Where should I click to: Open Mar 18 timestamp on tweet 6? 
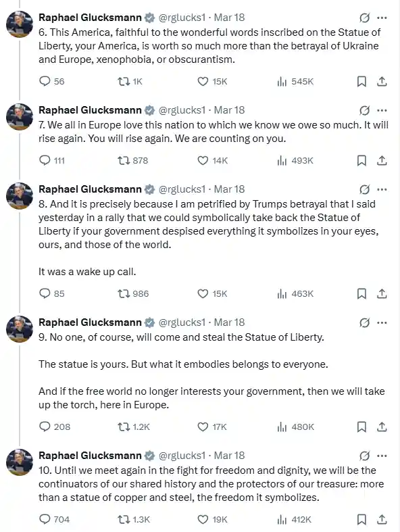(229, 18)
